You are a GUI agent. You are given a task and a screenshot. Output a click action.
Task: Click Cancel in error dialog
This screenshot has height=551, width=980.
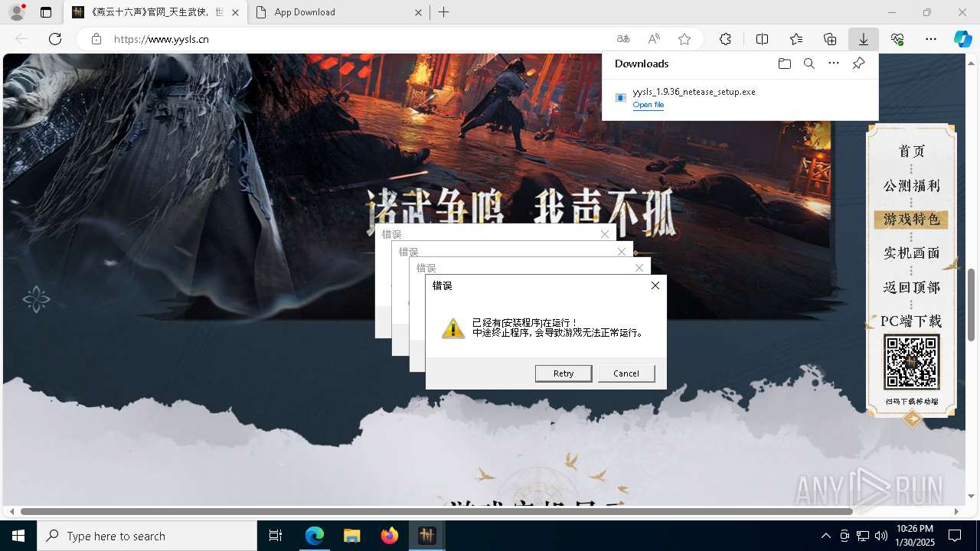click(x=626, y=373)
